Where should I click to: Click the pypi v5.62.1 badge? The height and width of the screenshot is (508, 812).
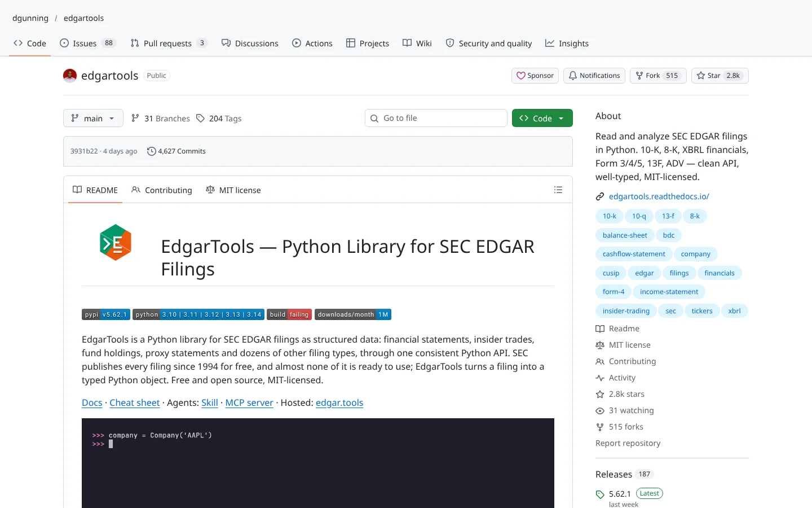click(x=106, y=314)
